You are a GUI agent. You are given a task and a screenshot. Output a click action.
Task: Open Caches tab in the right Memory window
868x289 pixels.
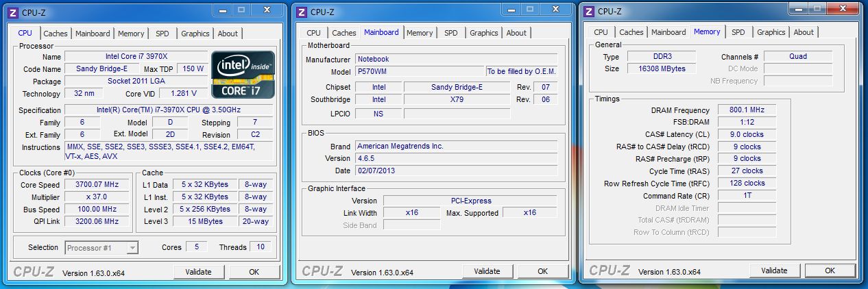[631, 32]
